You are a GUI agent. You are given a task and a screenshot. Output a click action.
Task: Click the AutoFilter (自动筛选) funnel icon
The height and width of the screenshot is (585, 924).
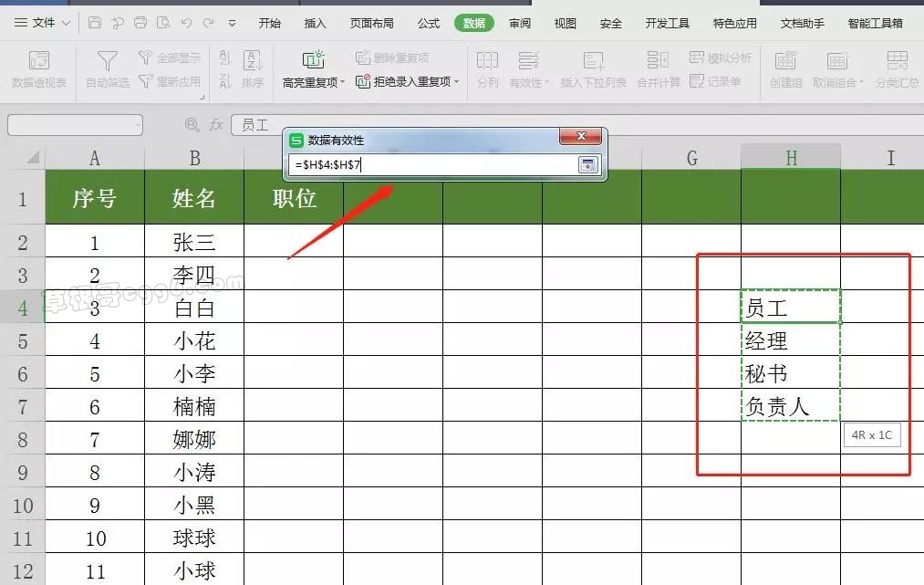tap(107, 61)
